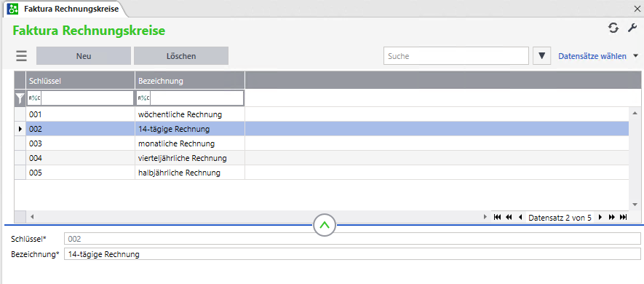Click the Bezeichnung column filter field
Screen dimensions: 644x284
[x=196, y=98]
